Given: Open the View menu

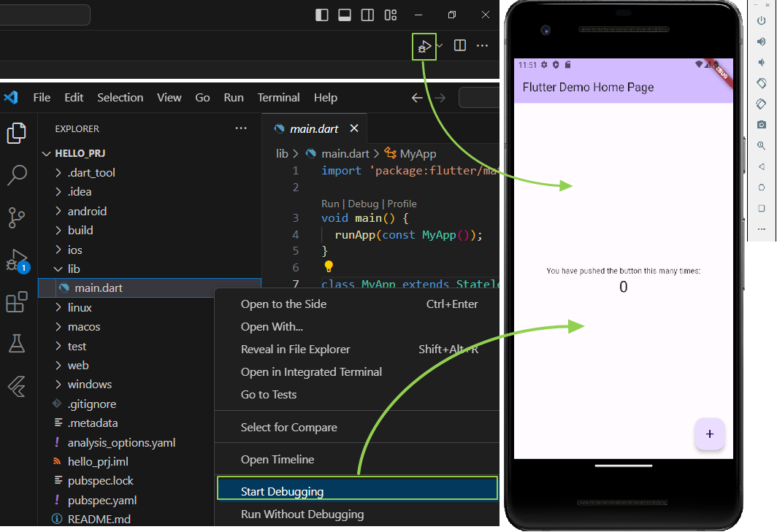Looking at the screenshot, I should click(169, 98).
